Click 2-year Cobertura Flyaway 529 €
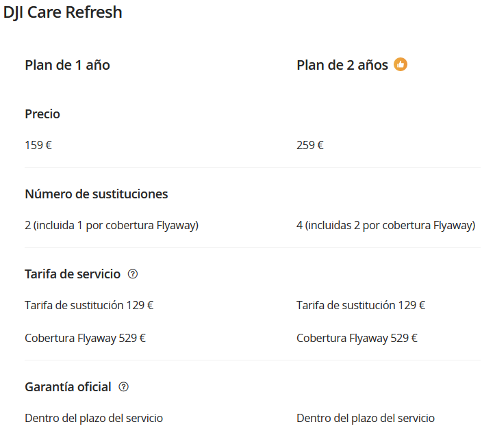Viewport: 482px width, 448px height. 357,338
